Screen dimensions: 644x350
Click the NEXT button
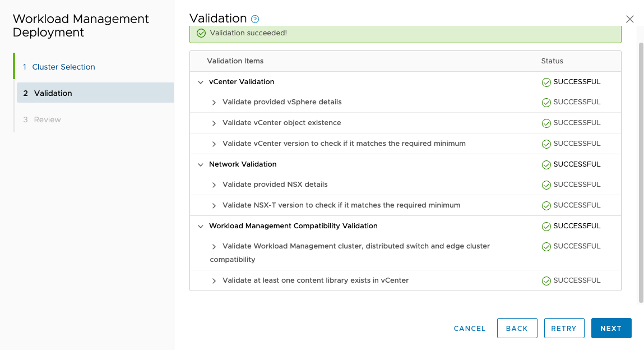point(611,328)
